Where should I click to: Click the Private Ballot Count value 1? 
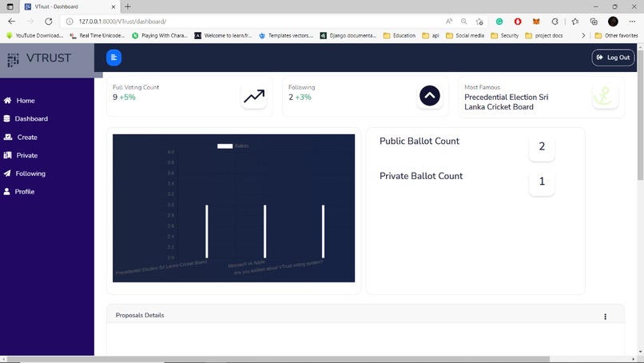542,181
